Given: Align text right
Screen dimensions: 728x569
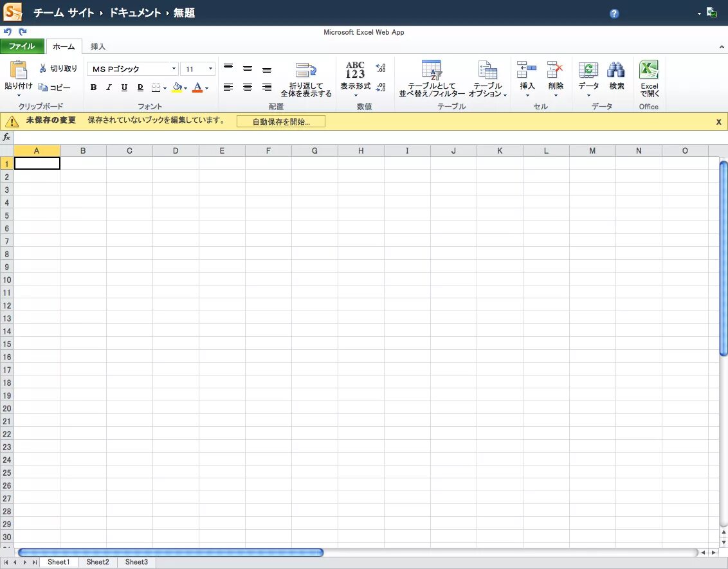Looking at the screenshot, I should [266, 87].
